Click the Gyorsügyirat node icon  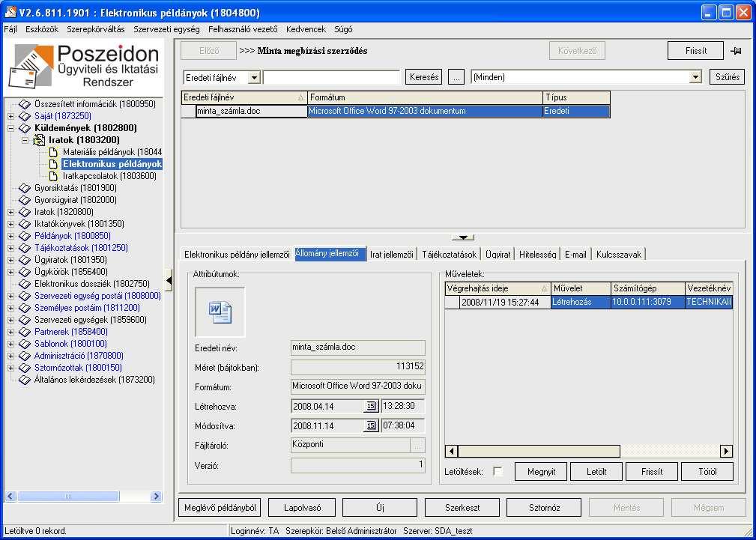[24, 200]
